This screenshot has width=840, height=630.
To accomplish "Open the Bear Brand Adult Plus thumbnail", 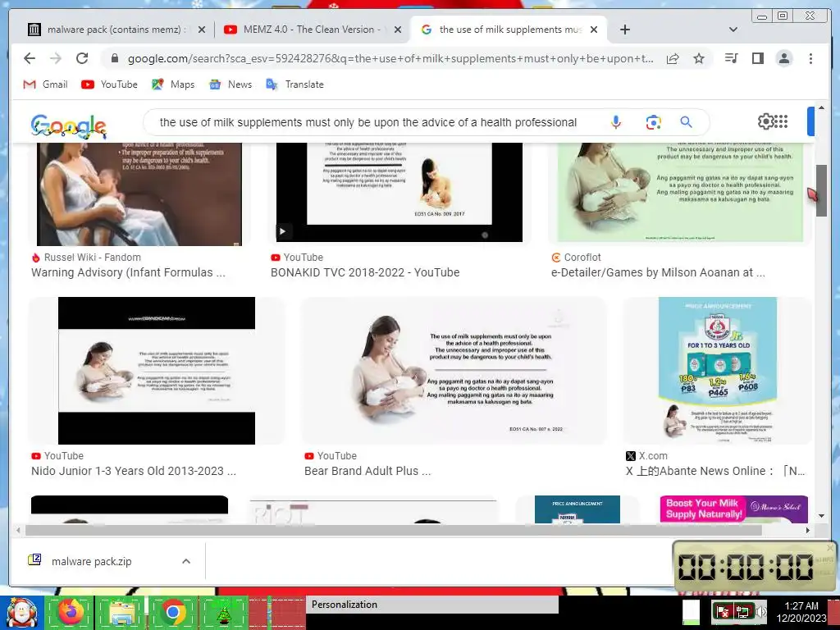I will point(454,370).
